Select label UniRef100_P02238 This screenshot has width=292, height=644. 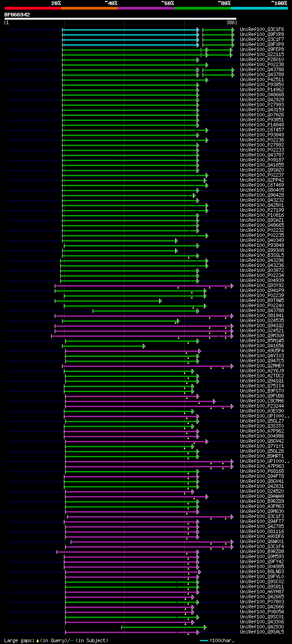262,65
